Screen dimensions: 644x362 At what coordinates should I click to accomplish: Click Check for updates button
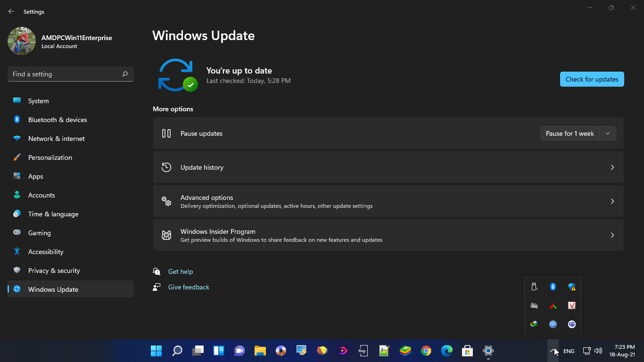tap(592, 79)
